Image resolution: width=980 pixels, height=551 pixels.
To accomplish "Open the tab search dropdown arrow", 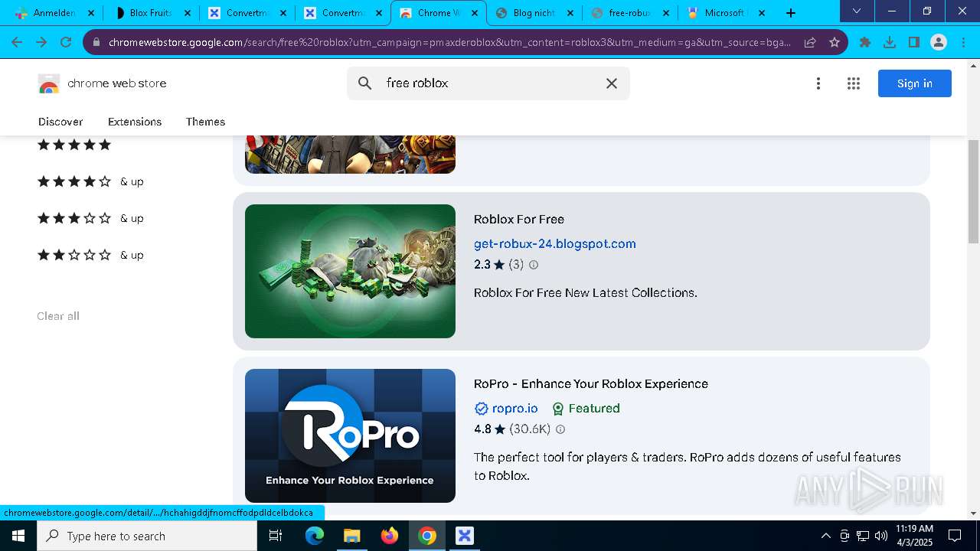I will coord(857,11).
